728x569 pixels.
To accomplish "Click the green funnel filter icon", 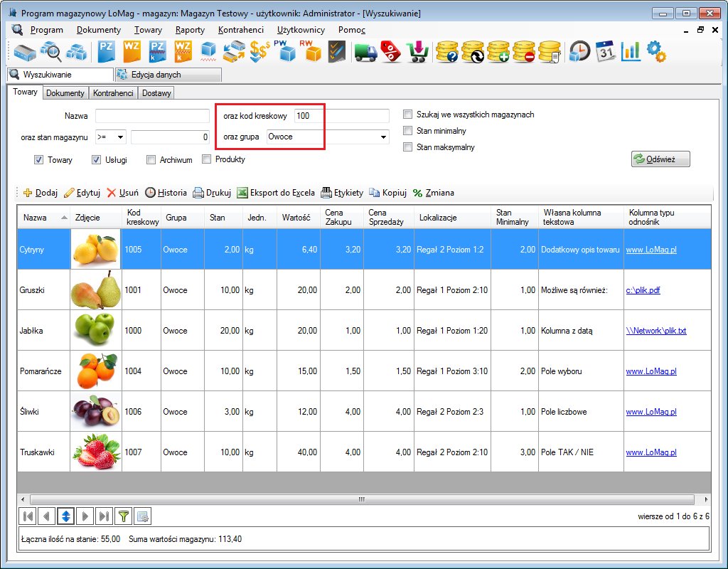I will [x=124, y=516].
